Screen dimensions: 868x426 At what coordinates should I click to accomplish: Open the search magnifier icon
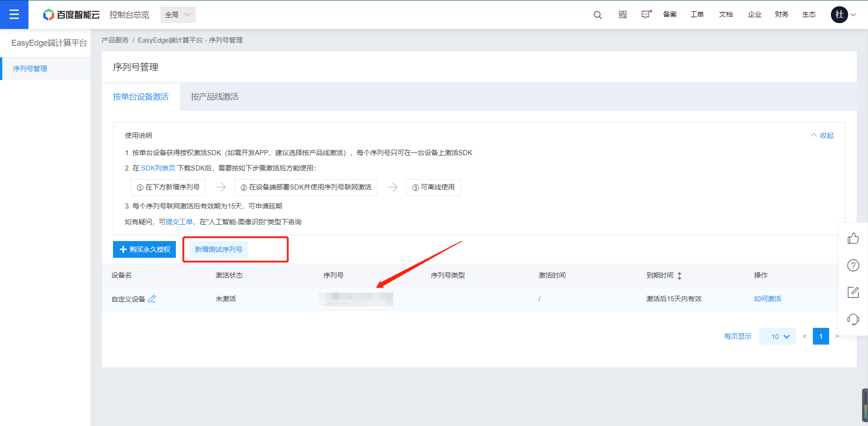click(x=598, y=15)
